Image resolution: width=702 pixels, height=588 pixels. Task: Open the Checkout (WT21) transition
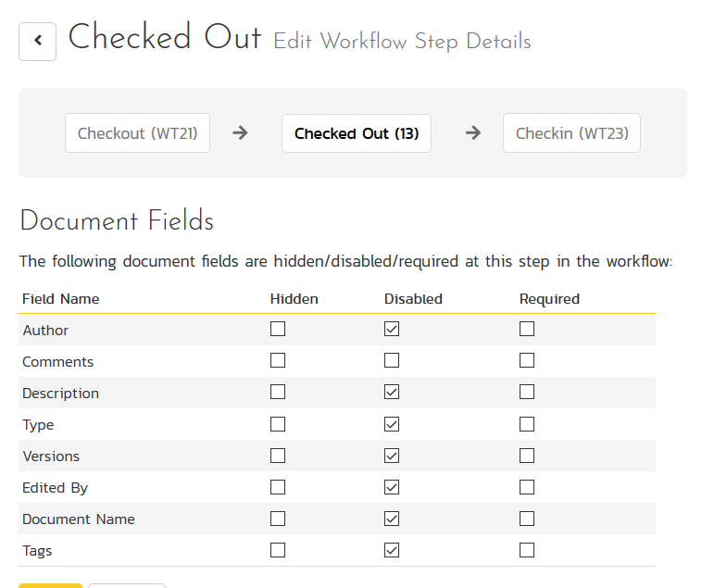point(137,133)
